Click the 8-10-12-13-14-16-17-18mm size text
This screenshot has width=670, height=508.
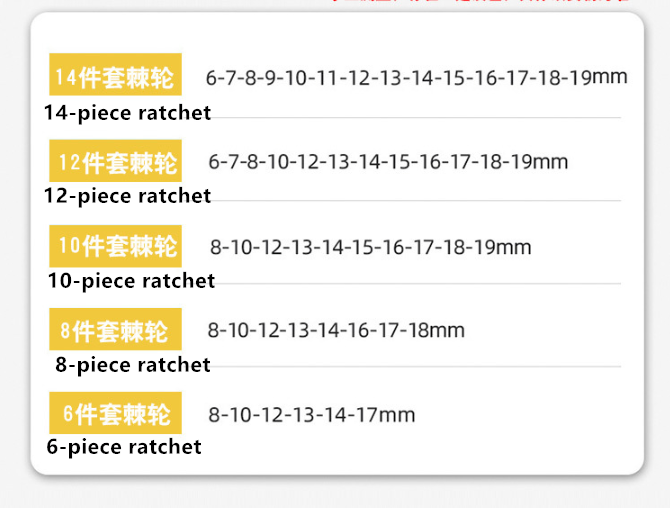tap(336, 330)
